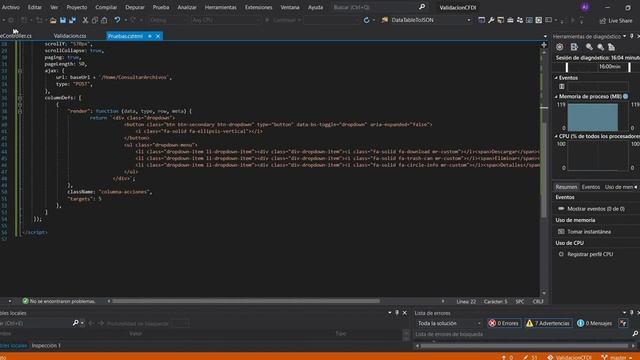Click the toolbox icon in toolbar
The height and width of the screenshot is (360, 640).
[510, 20]
